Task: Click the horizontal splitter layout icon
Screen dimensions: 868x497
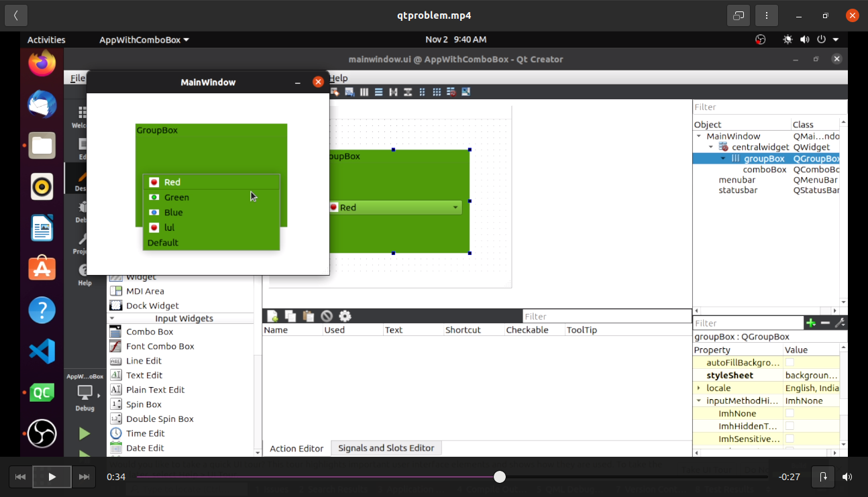Action: [x=393, y=92]
